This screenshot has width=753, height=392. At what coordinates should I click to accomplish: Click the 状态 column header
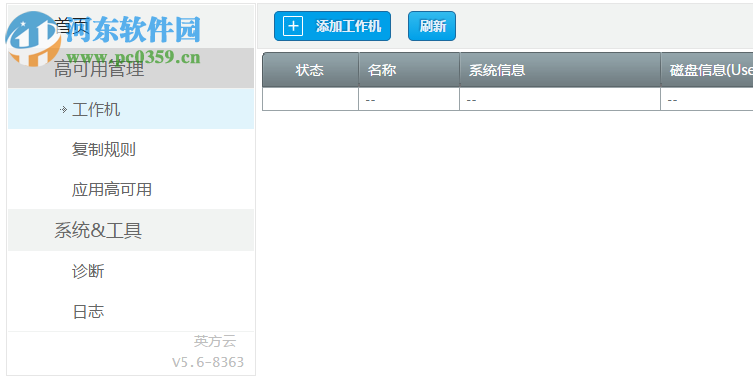click(310, 70)
